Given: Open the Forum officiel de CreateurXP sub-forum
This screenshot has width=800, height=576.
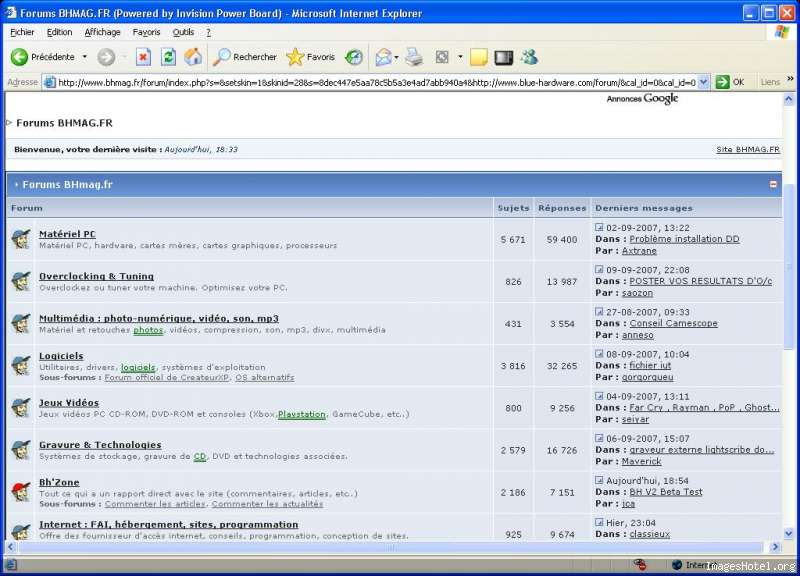Looking at the screenshot, I should (167, 378).
